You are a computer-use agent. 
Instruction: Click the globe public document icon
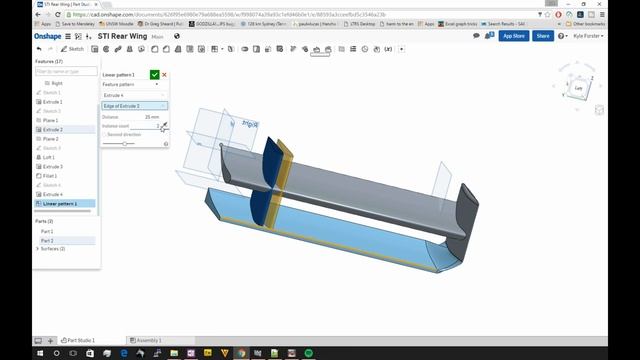(177, 36)
